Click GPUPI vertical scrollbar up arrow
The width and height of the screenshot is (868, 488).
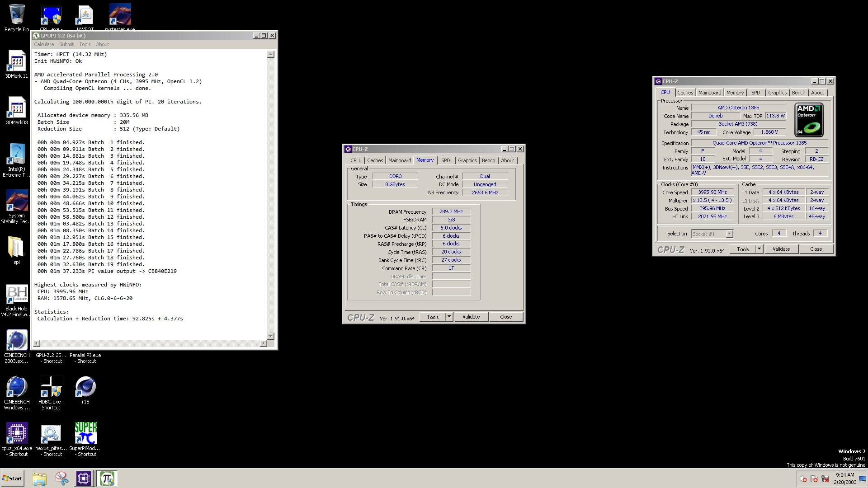click(271, 54)
